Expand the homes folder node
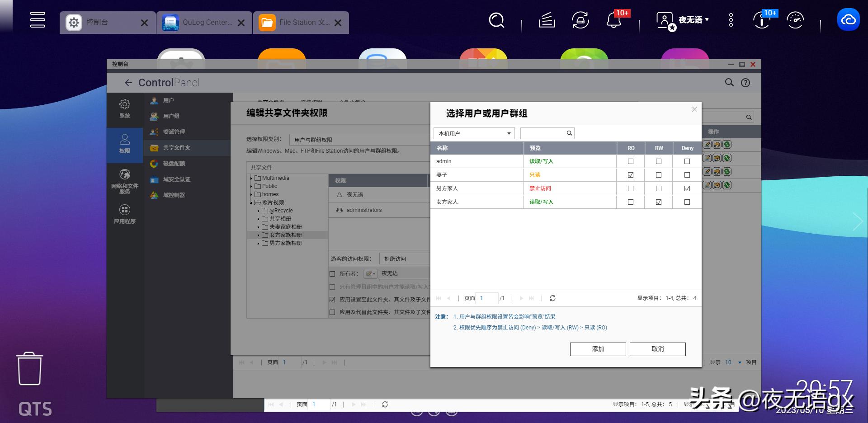 (252, 194)
